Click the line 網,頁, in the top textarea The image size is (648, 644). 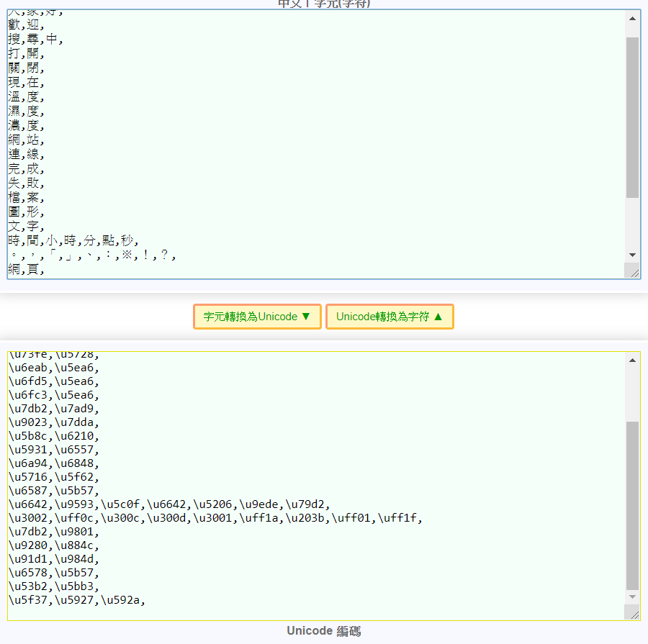26,269
